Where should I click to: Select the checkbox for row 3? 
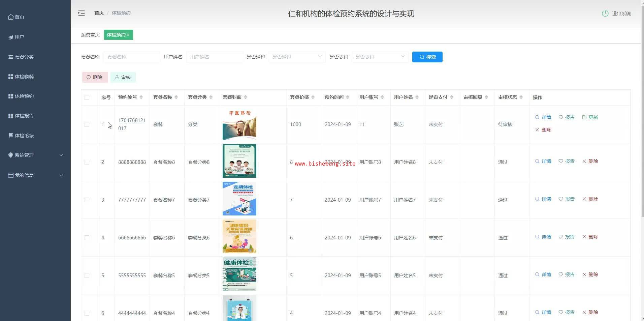[x=87, y=200]
